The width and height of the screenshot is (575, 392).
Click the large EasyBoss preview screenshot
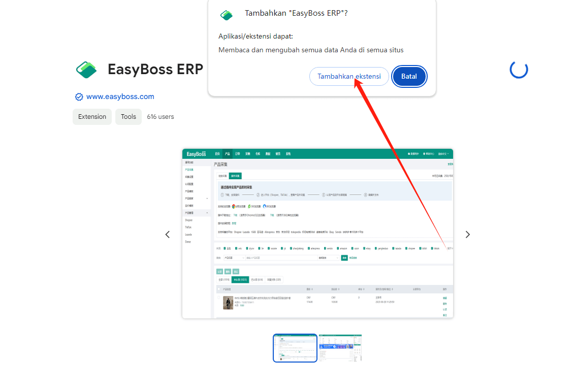click(317, 234)
